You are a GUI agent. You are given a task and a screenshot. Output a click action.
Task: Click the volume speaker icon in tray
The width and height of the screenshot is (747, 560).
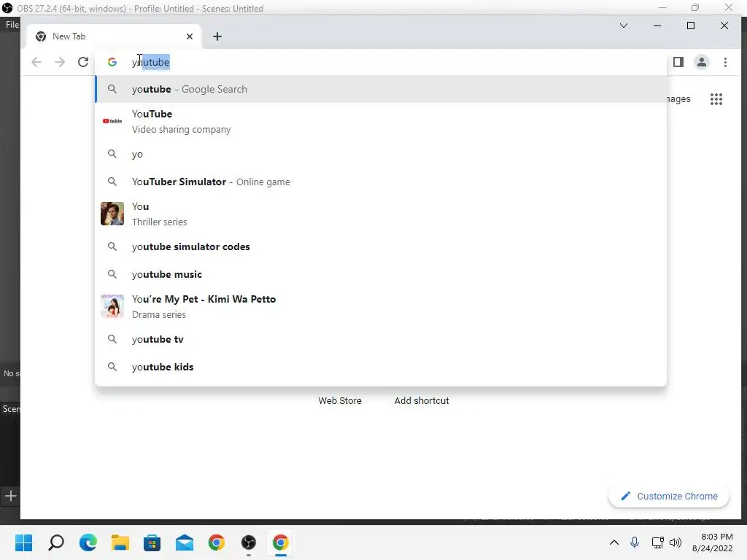(675, 542)
